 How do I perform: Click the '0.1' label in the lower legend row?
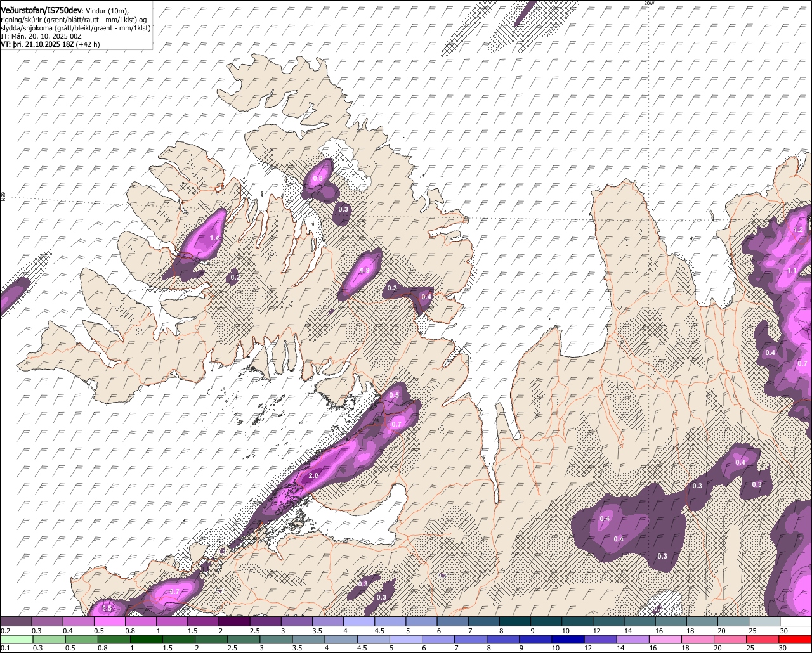click(5, 648)
